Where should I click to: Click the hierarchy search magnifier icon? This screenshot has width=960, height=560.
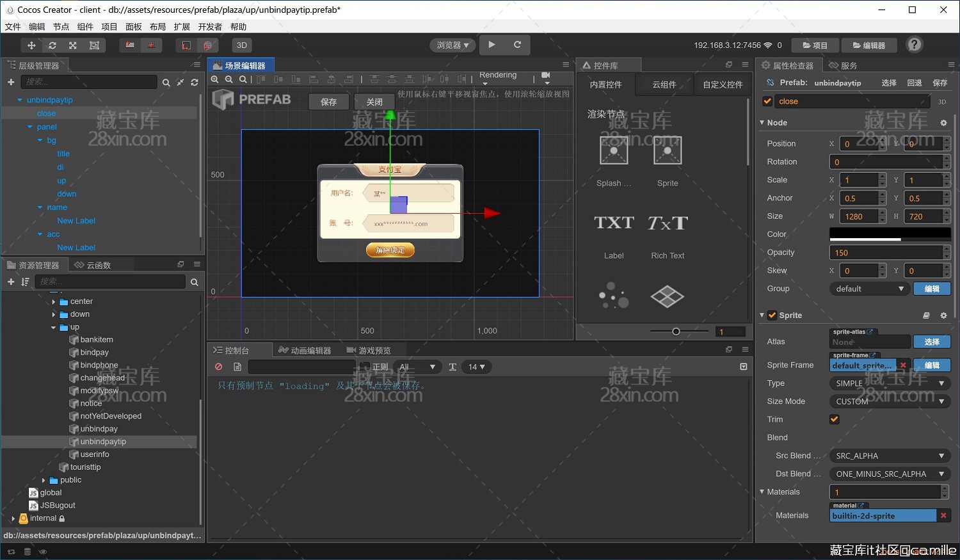tap(166, 83)
